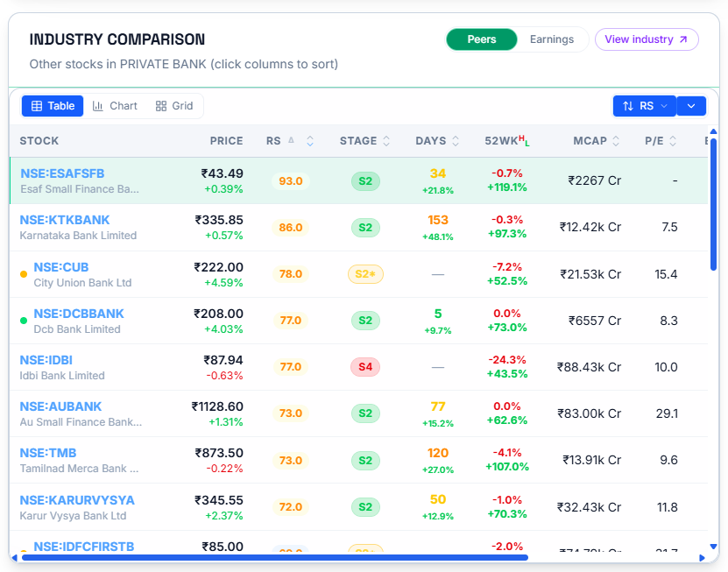
Task: Open the NSE:DCBBANK stock link
Action: coord(79,314)
